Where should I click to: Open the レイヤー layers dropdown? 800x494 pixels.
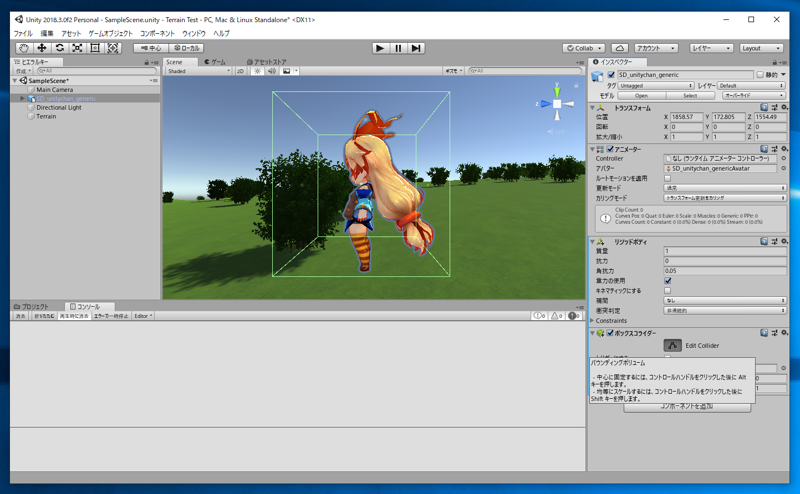711,48
